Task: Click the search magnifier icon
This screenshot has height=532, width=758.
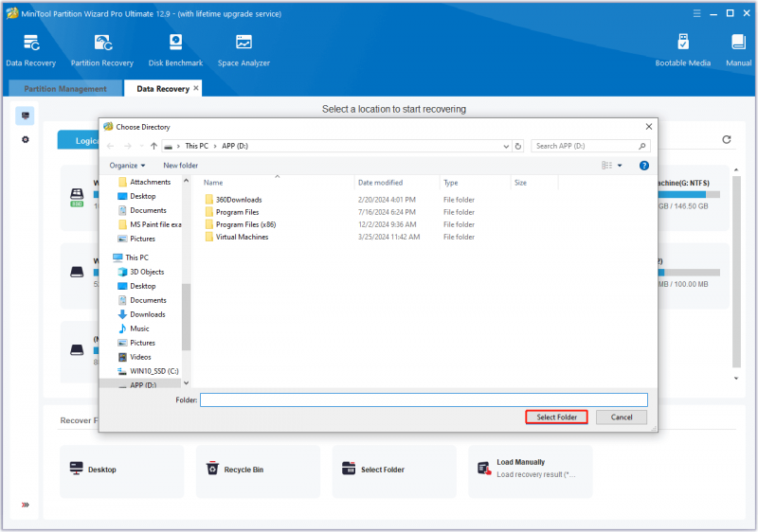Action: 642,146
